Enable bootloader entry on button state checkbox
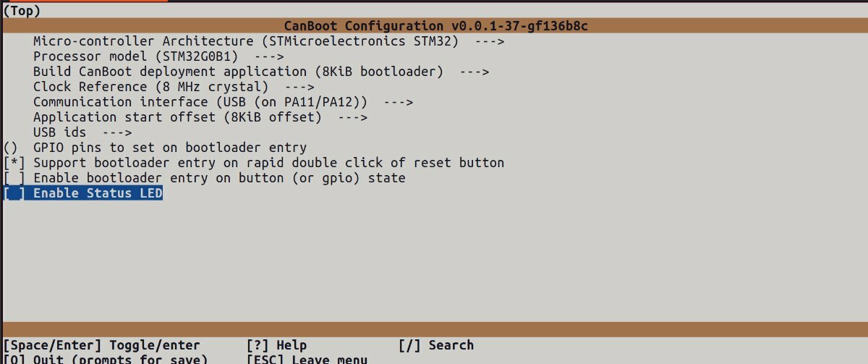Image resolution: width=868 pixels, height=364 pixels. pyautogui.click(x=14, y=178)
